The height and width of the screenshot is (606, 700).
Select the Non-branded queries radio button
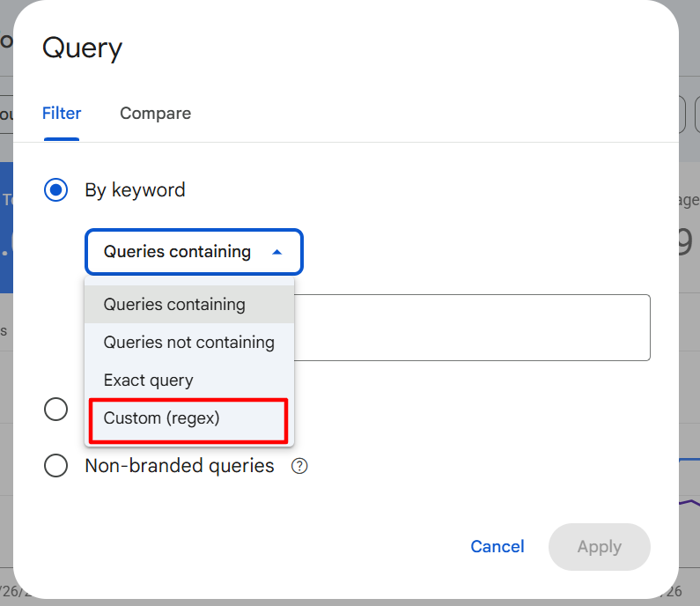[55, 466]
